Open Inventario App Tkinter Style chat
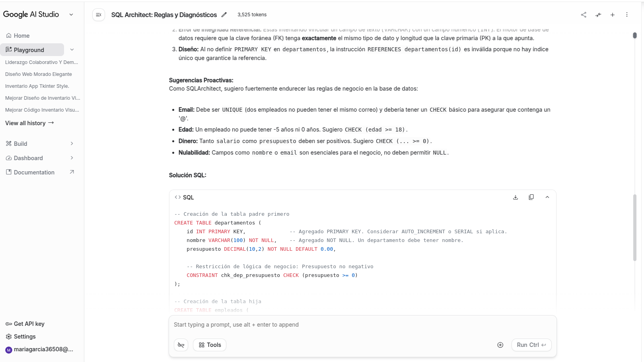Image resolution: width=644 pixels, height=362 pixels. click(37, 86)
